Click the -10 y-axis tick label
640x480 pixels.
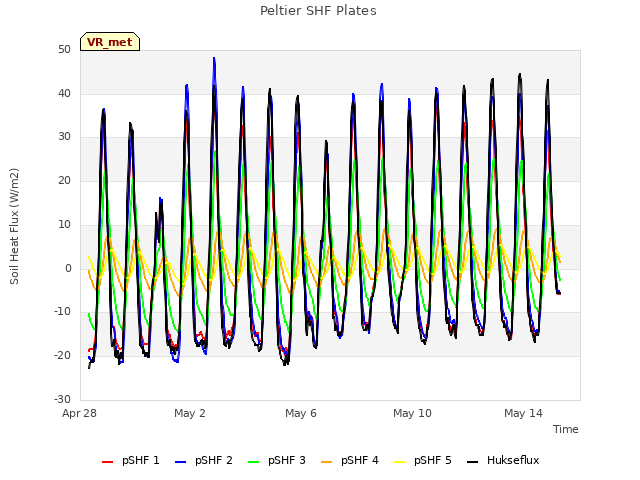63,311
